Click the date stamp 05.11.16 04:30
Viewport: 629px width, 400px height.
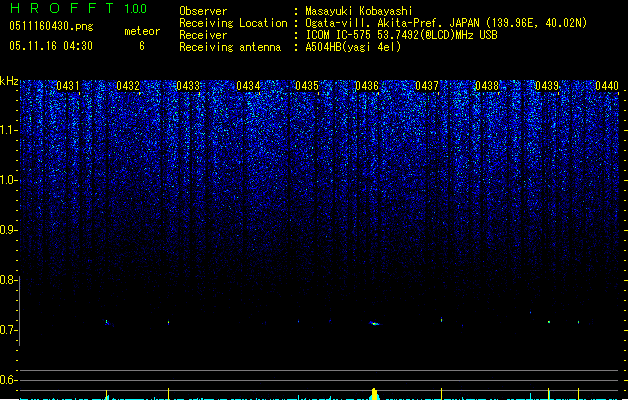[51, 46]
